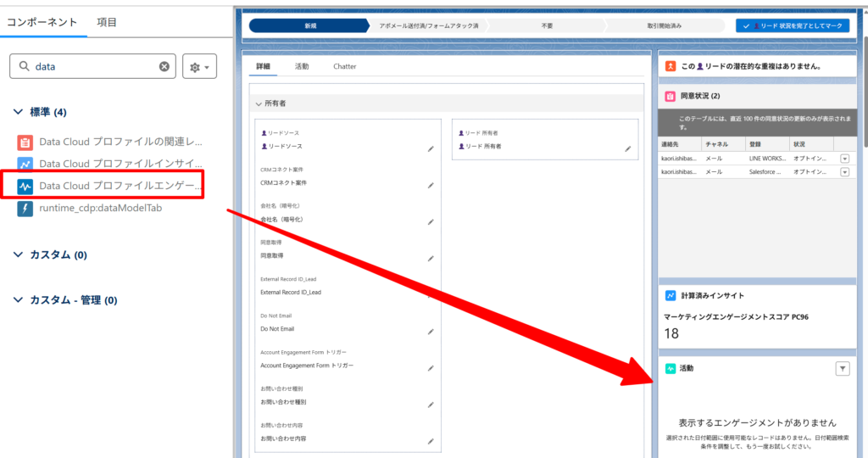Screen dimensions: 868x458
Task: Click the search magnifier icon in component search
Action: (x=24, y=66)
